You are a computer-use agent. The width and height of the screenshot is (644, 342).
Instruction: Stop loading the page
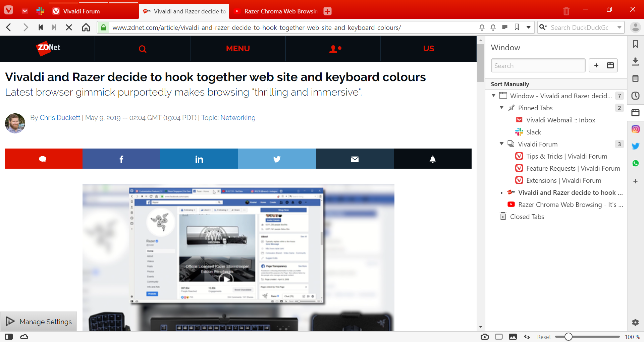pyautogui.click(x=69, y=27)
